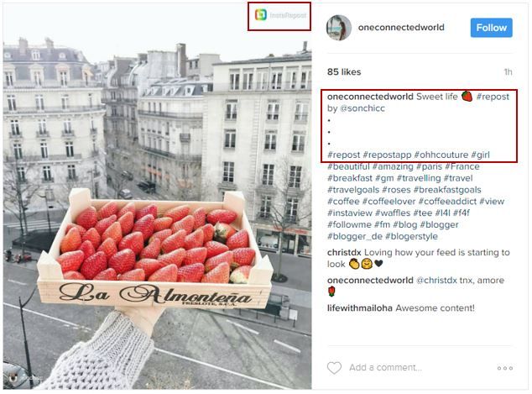Focus the Add a comment field
Image resolution: width=532 pixels, height=394 pixels.
click(385, 367)
